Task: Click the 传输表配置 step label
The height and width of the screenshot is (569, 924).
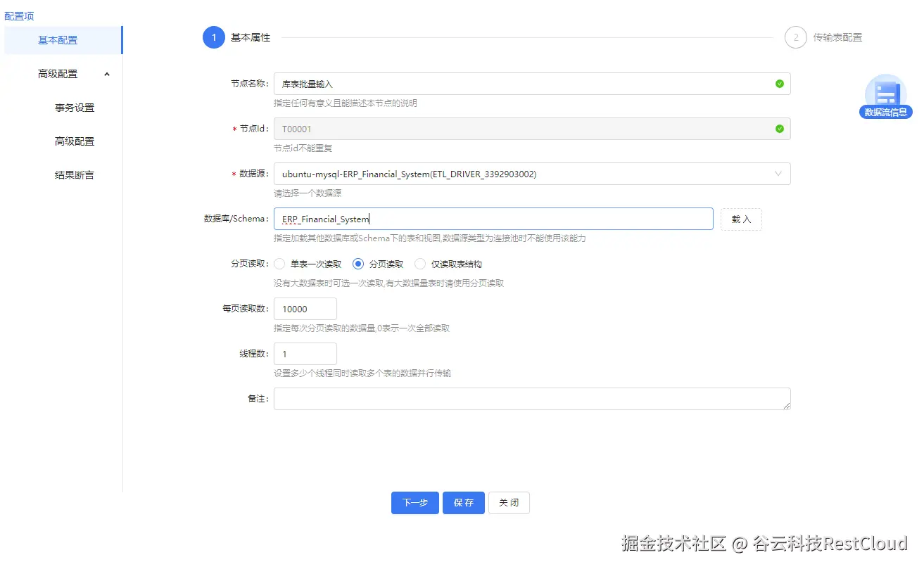Action: pyautogui.click(x=837, y=37)
